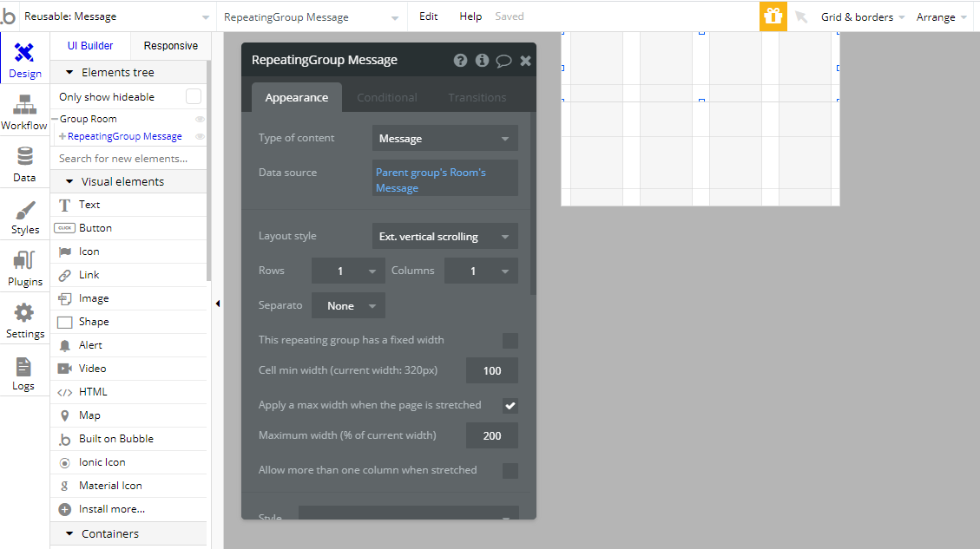
Task: Collapse the Containers section
Action: tap(69, 534)
